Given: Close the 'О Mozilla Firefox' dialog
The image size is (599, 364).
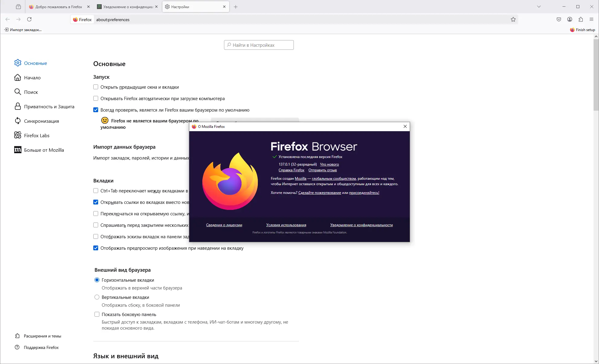Looking at the screenshot, I should pos(405,126).
